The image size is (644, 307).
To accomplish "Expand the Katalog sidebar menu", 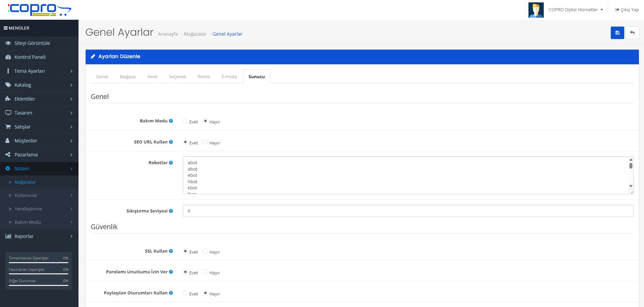I will (39, 85).
